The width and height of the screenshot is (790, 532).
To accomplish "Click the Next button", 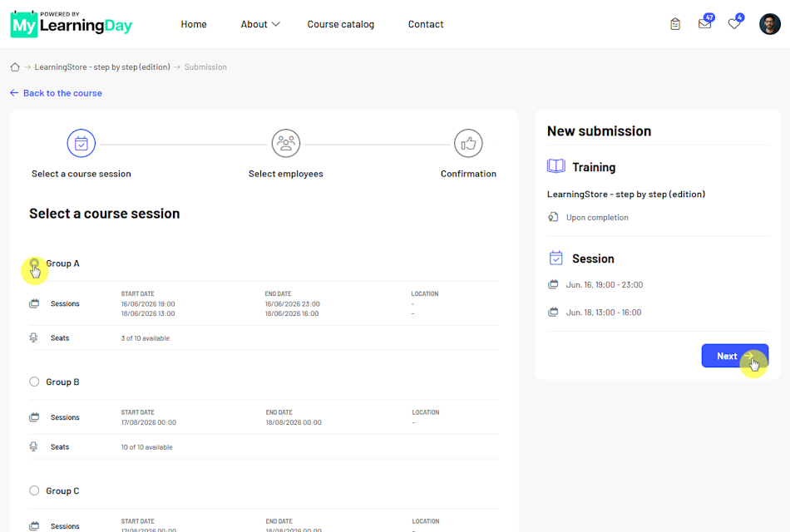I will click(x=734, y=356).
